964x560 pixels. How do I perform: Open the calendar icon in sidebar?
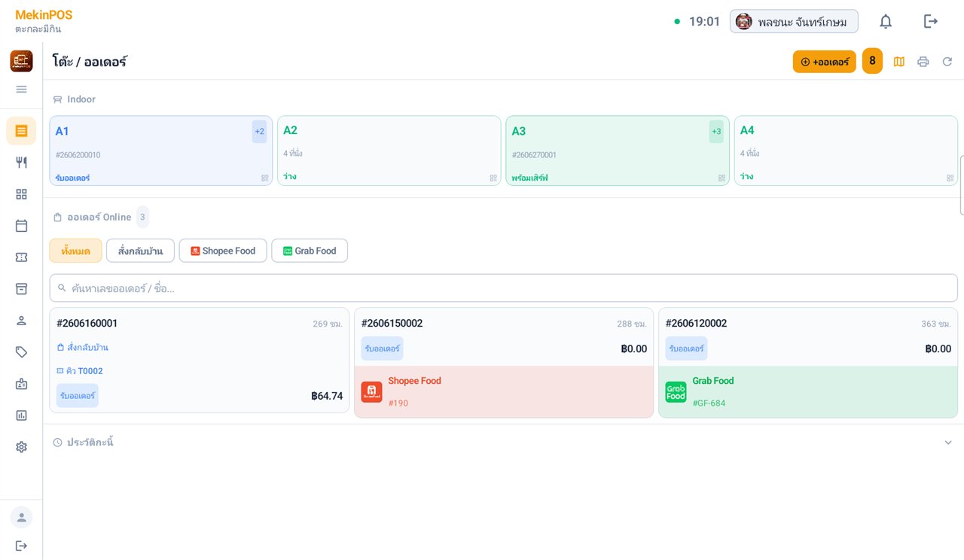tap(21, 226)
